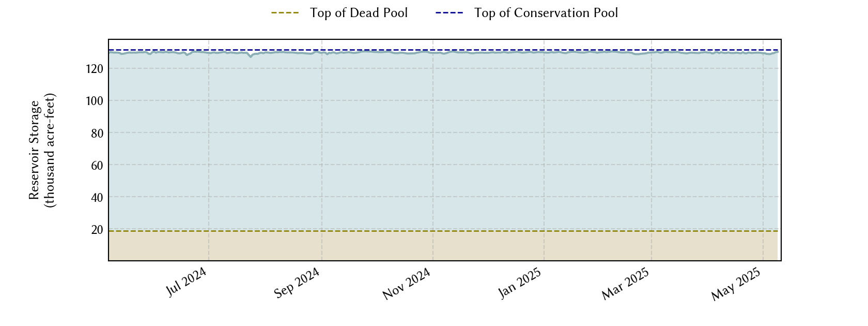Click the y-axis tick label 40
Viewport: 868px width, 326px height.
pos(97,198)
